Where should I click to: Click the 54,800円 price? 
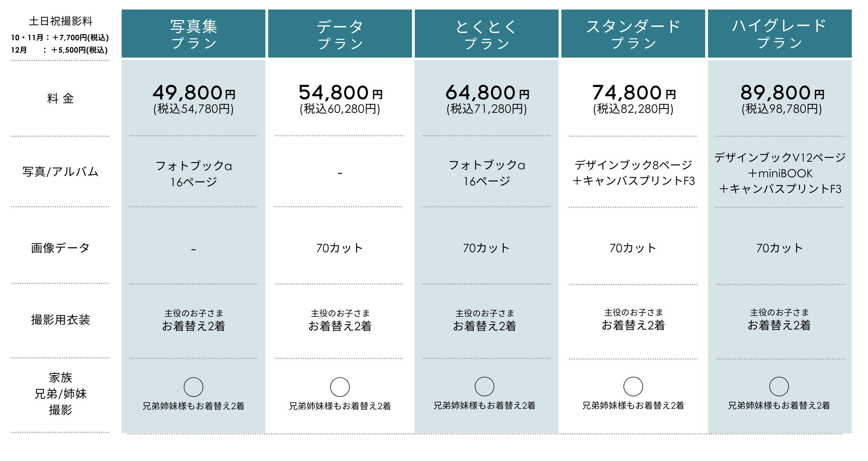(340, 93)
